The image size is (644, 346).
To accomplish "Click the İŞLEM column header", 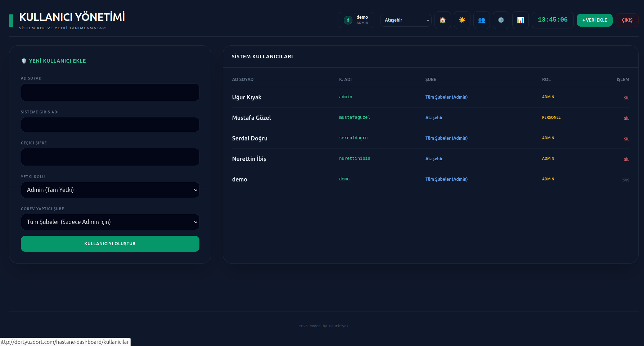I will [x=623, y=80].
